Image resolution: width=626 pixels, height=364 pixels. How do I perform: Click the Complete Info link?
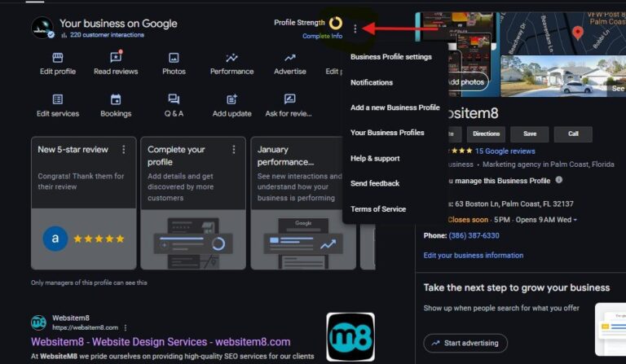click(322, 36)
